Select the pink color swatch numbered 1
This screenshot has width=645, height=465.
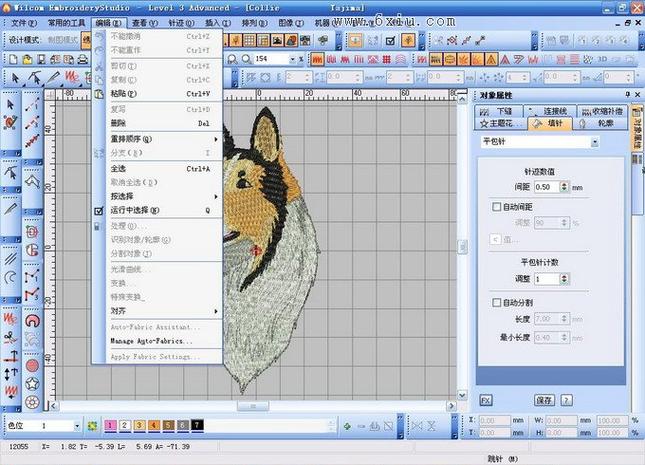click(110, 426)
